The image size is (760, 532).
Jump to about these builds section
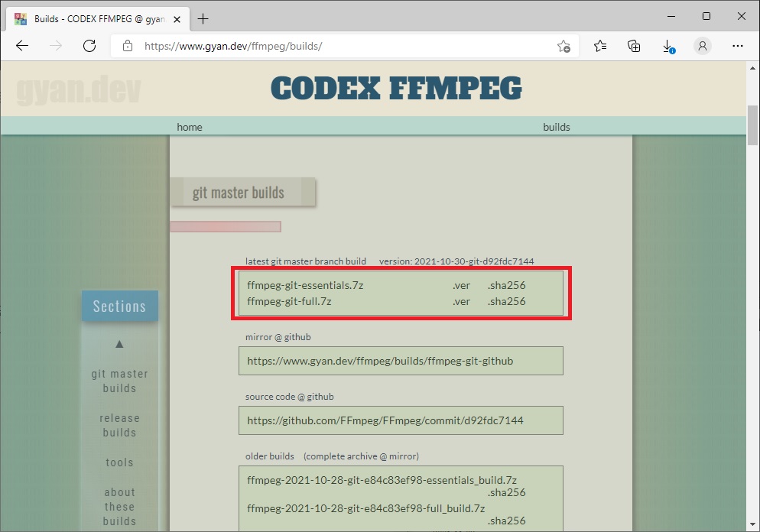pyautogui.click(x=120, y=506)
